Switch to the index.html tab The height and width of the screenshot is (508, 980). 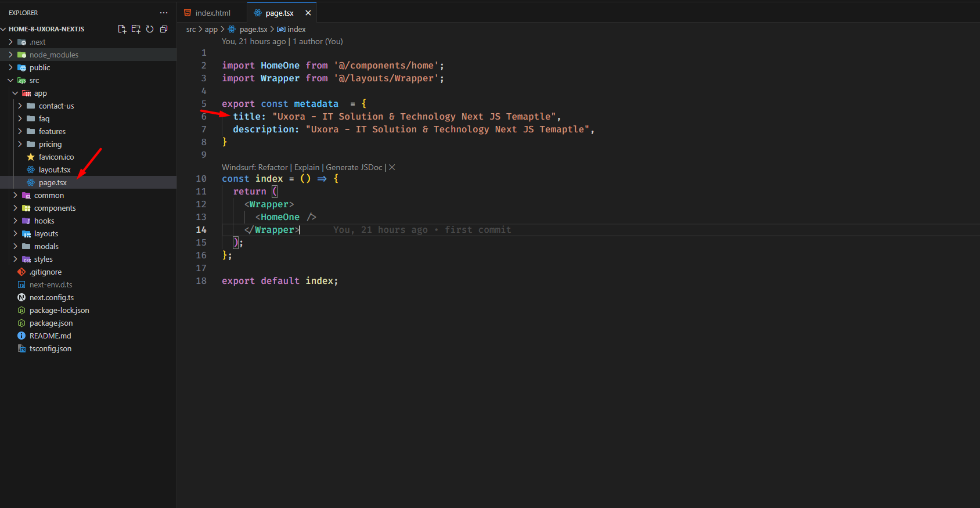click(212, 13)
